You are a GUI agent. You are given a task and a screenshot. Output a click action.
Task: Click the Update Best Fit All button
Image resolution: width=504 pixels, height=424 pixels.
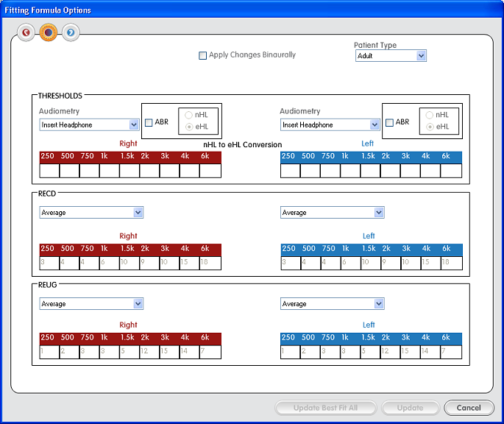pyautogui.click(x=326, y=408)
